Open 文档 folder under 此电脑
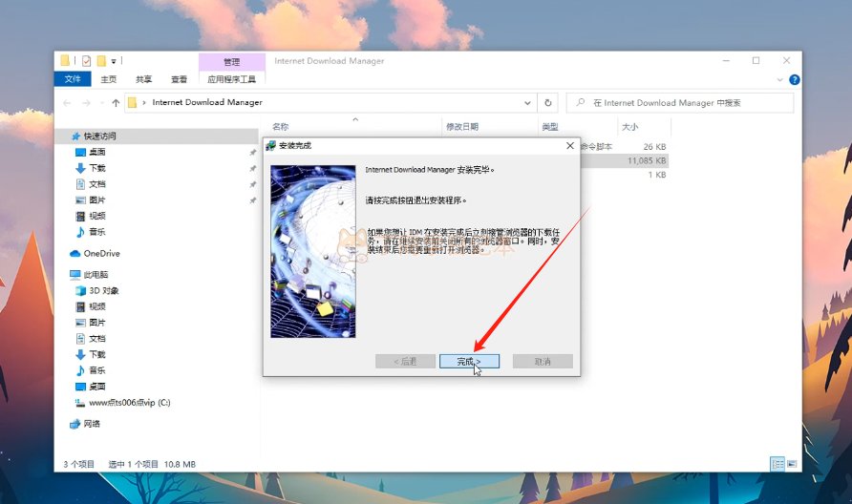The height and width of the screenshot is (504, 852). pos(97,338)
